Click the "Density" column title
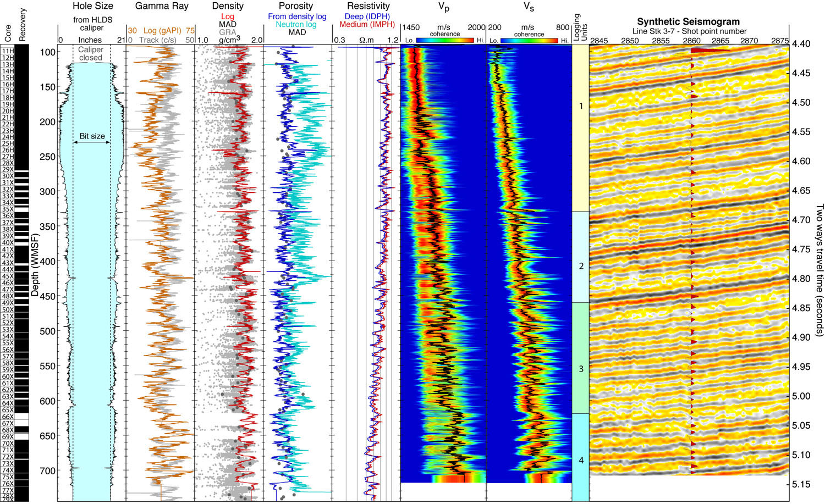This screenshot has width=825, height=504. (x=228, y=6)
